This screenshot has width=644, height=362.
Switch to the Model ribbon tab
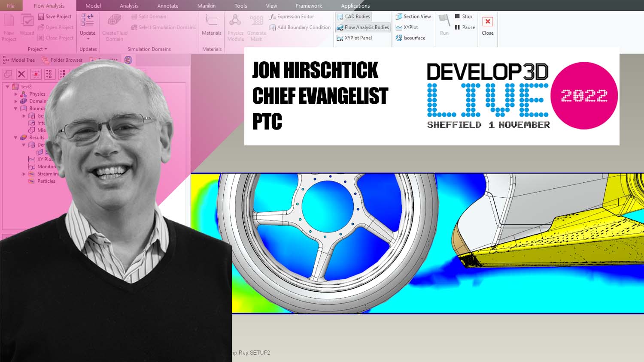(x=93, y=6)
